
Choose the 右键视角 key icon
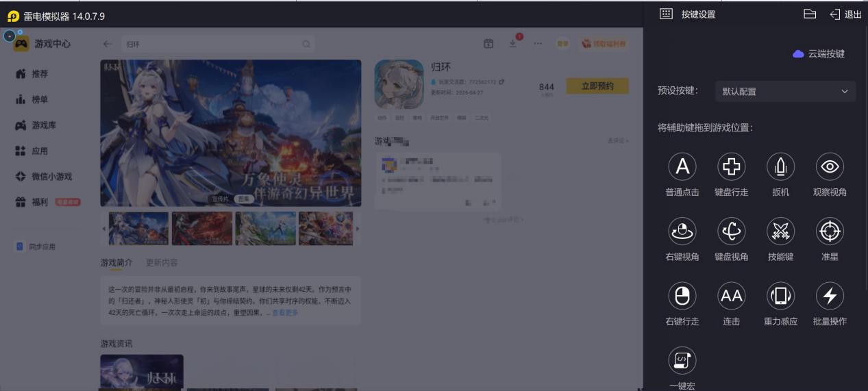[682, 231]
